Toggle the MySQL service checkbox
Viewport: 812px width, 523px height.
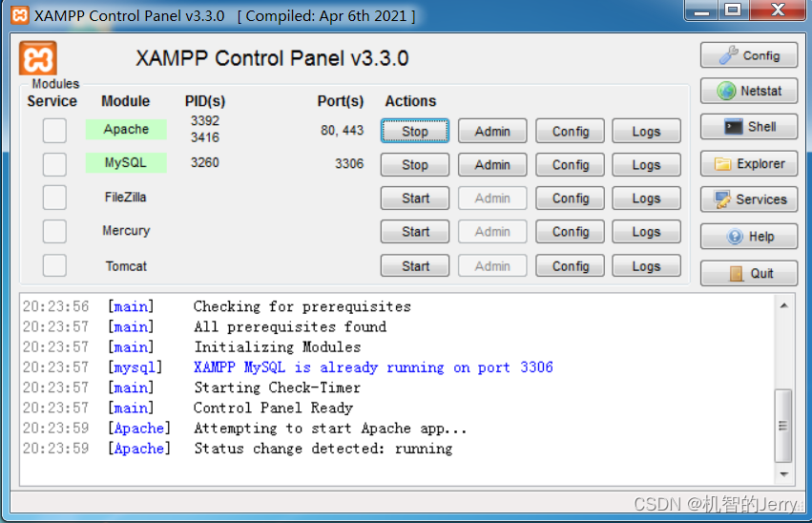pyautogui.click(x=54, y=164)
